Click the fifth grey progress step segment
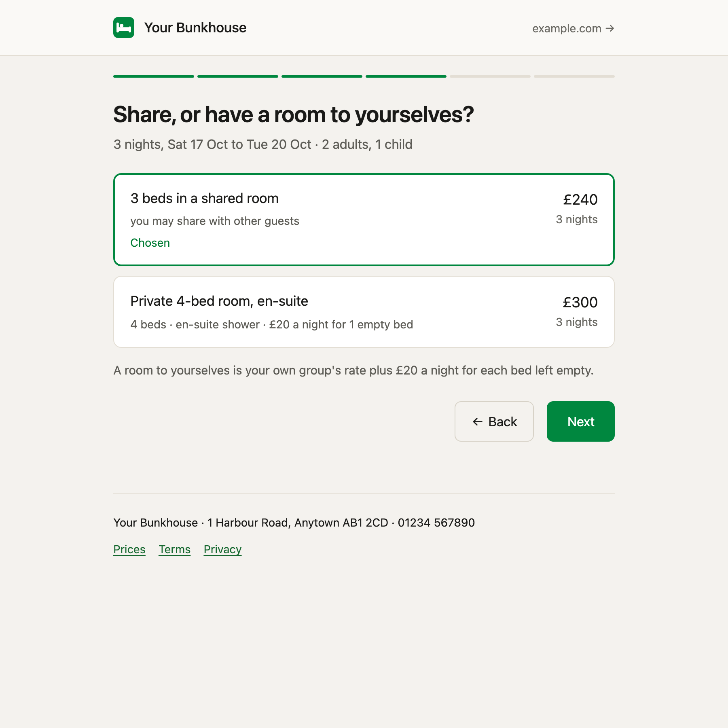This screenshot has width=728, height=728. tap(490, 76)
